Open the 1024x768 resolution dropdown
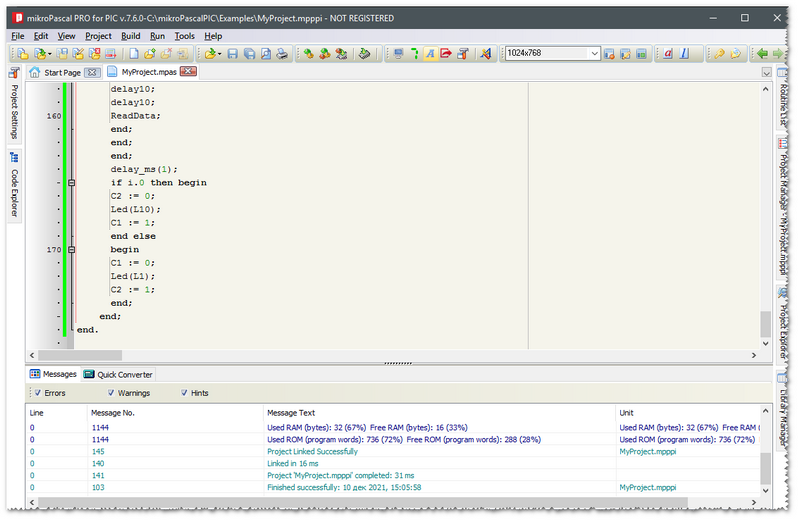 pos(594,53)
